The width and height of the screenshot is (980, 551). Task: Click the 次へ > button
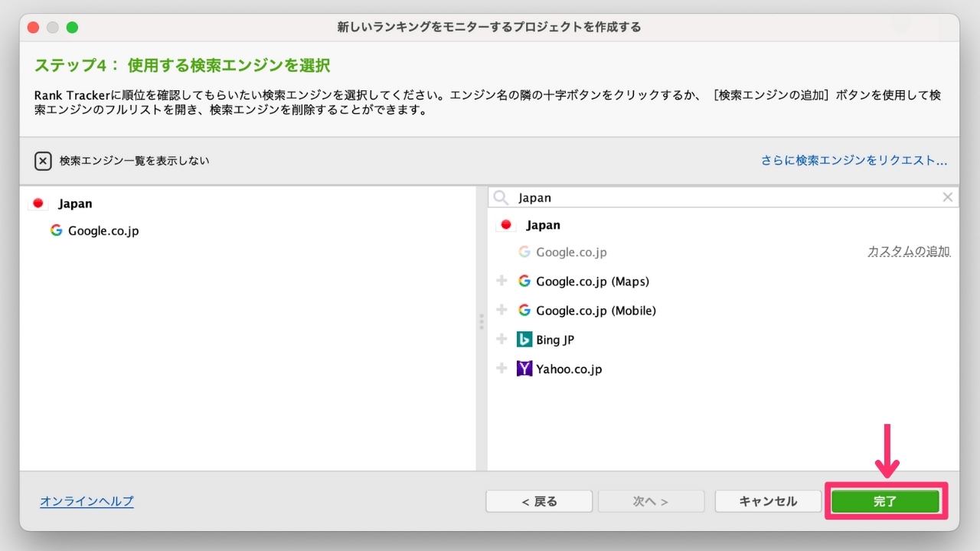click(651, 501)
